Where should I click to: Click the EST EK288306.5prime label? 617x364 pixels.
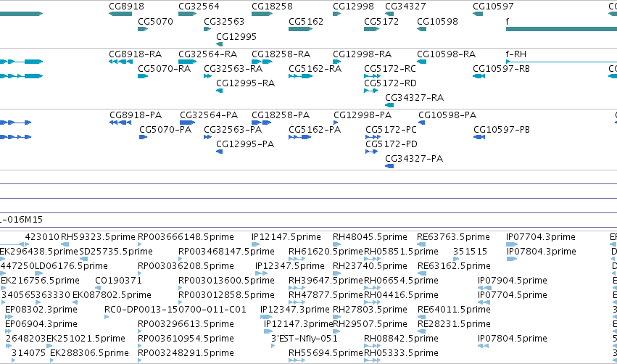click(89, 353)
